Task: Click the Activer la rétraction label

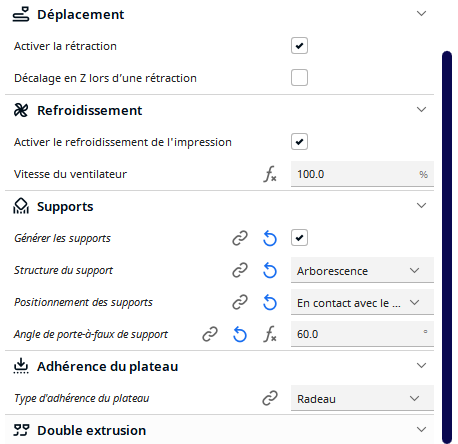Action: pyautogui.click(x=65, y=46)
